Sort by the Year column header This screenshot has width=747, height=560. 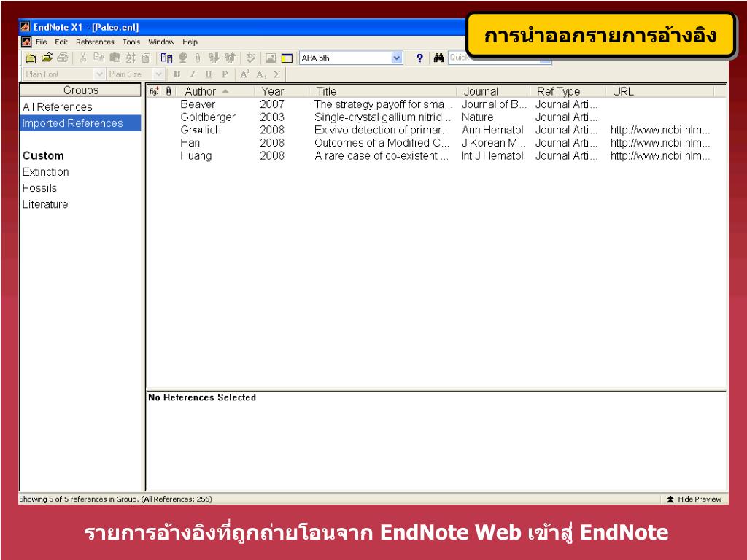[x=281, y=91]
